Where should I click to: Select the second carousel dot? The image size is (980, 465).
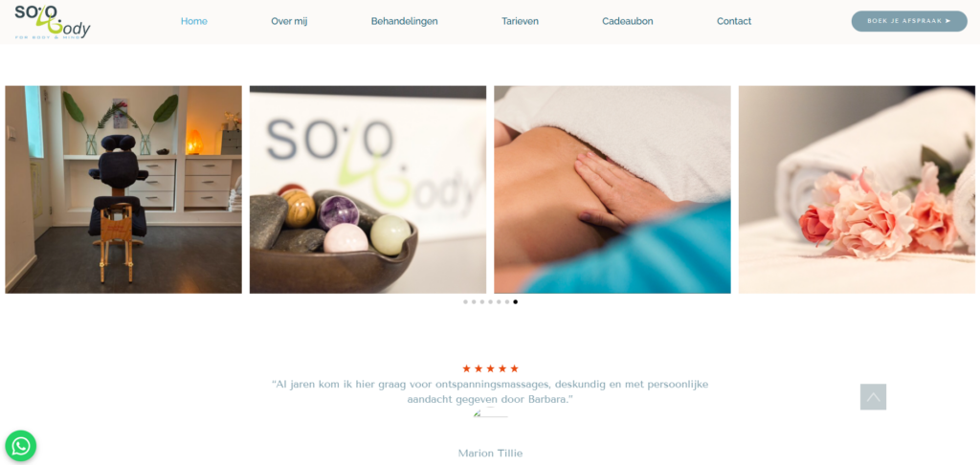point(474,302)
